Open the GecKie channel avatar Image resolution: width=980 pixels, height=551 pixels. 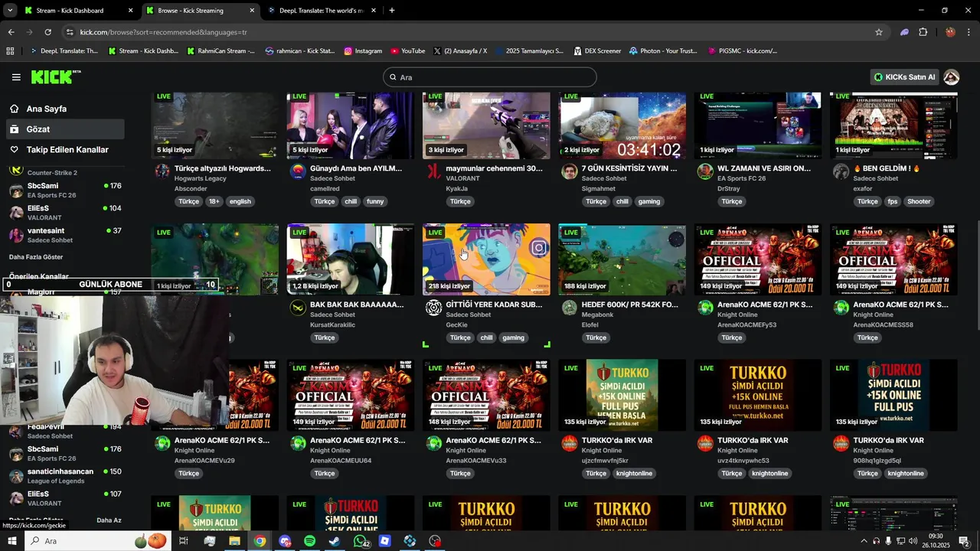(x=433, y=308)
